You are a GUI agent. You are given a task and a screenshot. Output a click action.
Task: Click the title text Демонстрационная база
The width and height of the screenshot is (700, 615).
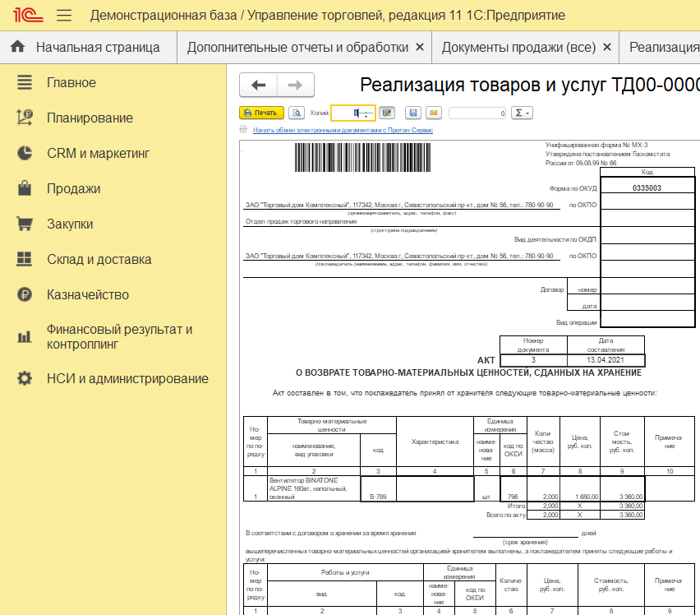coord(163,15)
